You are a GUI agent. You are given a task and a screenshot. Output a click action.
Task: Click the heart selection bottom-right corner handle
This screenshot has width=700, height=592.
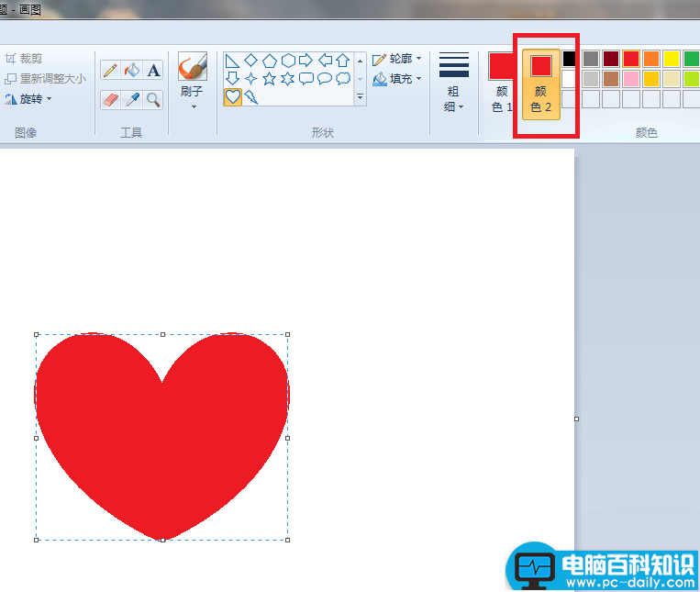click(x=287, y=541)
